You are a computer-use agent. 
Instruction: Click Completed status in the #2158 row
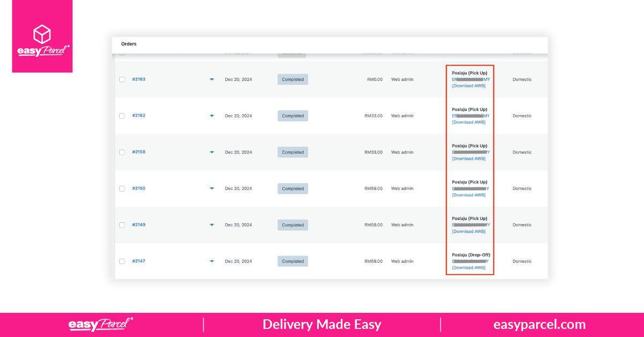click(x=293, y=152)
